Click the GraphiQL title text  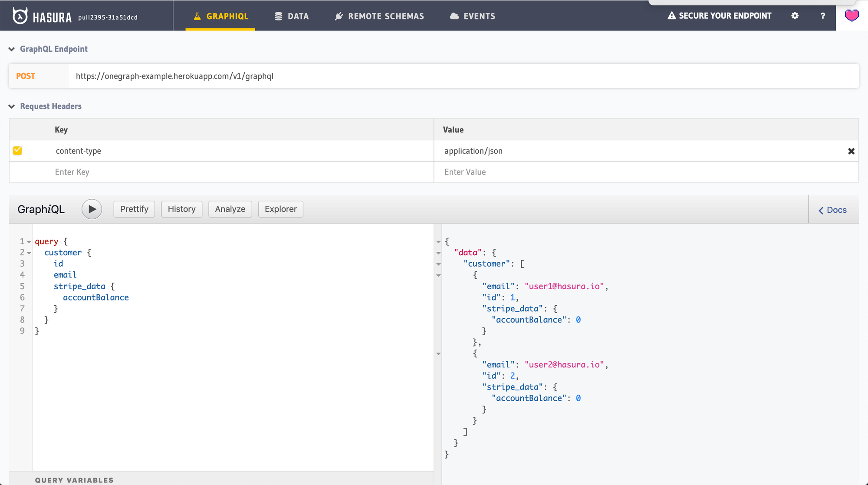(x=41, y=209)
